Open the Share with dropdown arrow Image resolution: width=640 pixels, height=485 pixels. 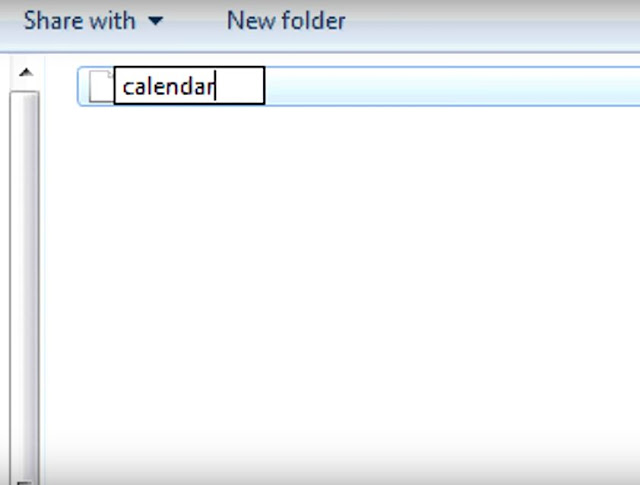tap(156, 20)
